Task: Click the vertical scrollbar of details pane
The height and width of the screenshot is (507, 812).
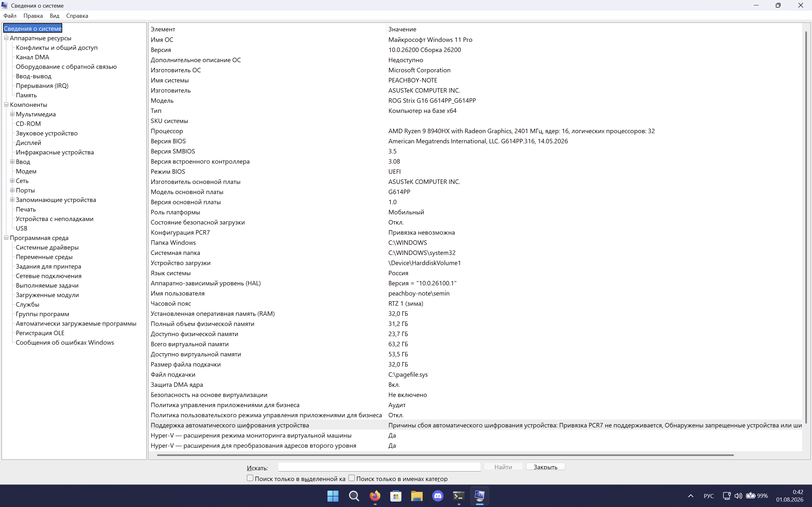Action: click(x=806, y=227)
